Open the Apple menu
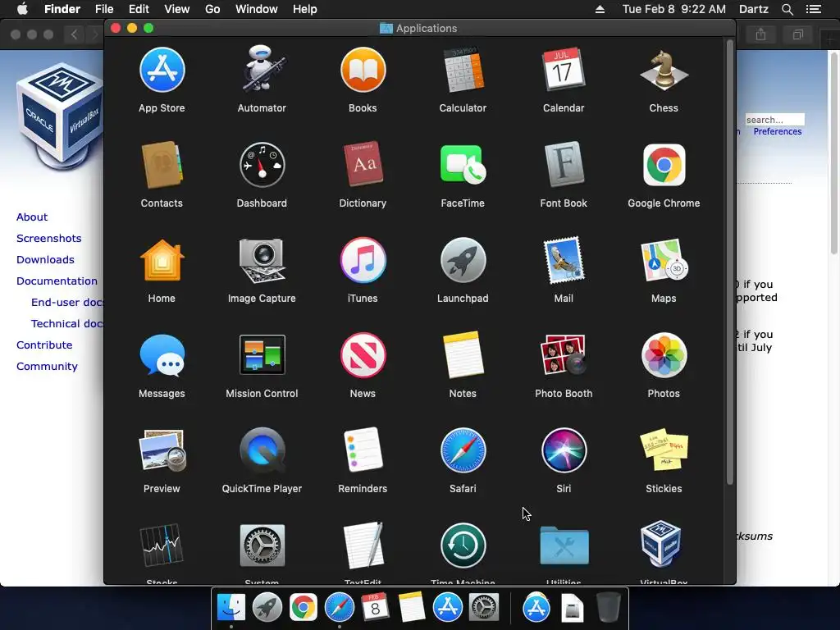Viewport: 840px width, 630px height. point(22,9)
